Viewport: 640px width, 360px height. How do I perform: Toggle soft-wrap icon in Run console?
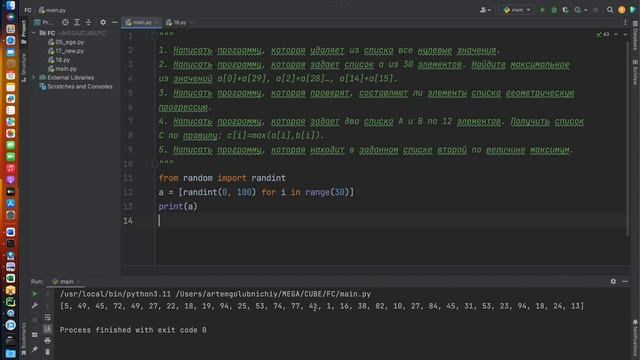[x=47, y=318]
